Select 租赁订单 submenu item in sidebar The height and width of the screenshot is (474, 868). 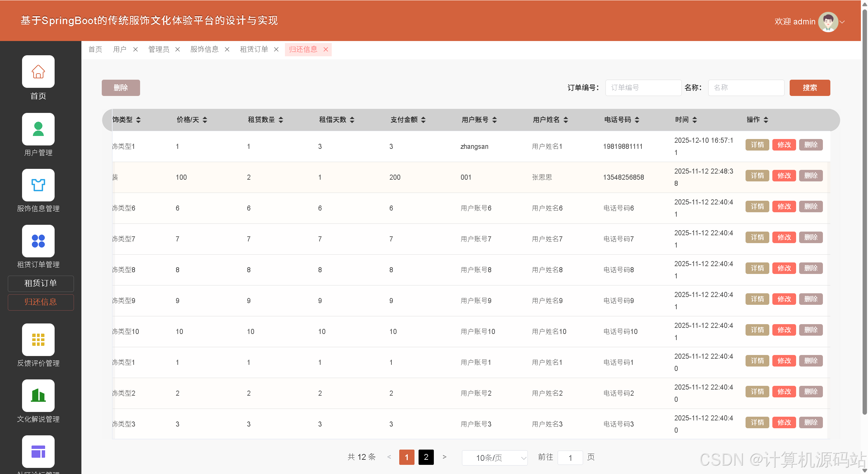click(x=41, y=283)
